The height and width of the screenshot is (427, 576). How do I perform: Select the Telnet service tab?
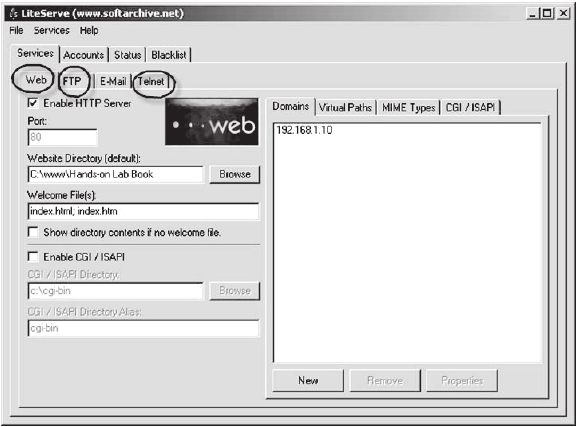tap(151, 81)
